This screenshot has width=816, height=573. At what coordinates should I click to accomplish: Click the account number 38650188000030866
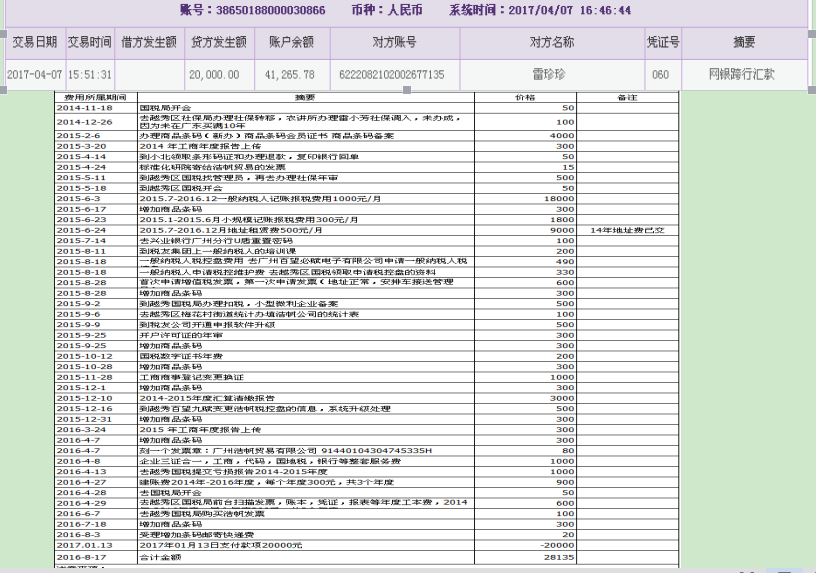271,10
